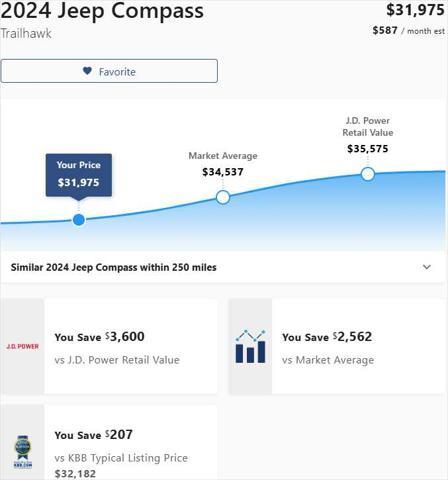Click the heart icon on Favorite
This screenshot has height=480, width=448.
pyautogui.click(x=87, y=71)
